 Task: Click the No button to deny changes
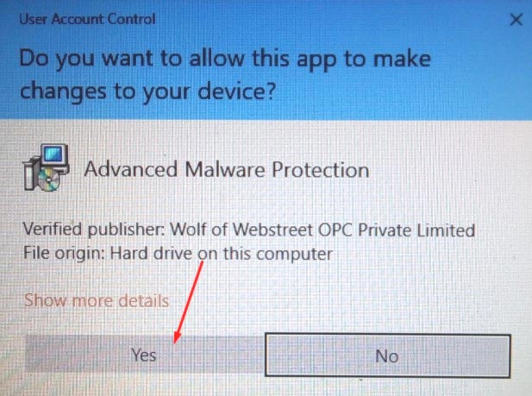387,355
